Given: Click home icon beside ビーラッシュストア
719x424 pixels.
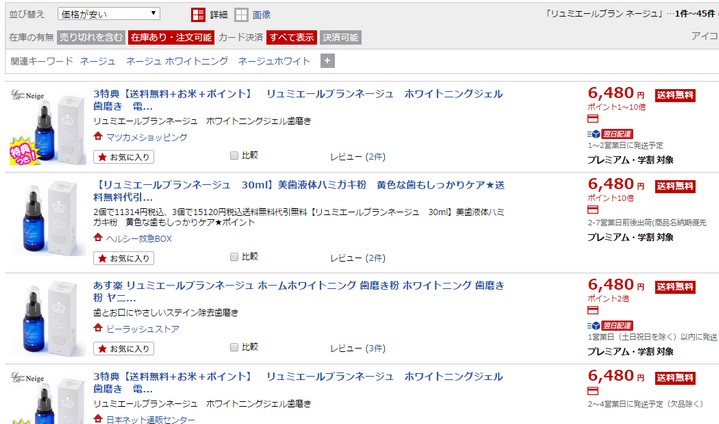Looking at the screenshot, I should pos(98,328).
